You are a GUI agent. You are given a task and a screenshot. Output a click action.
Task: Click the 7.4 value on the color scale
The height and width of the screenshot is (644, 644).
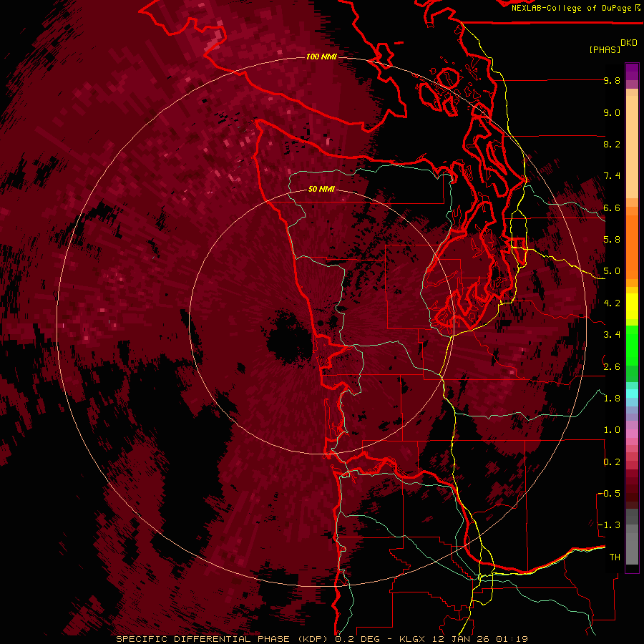click(612, 176)
